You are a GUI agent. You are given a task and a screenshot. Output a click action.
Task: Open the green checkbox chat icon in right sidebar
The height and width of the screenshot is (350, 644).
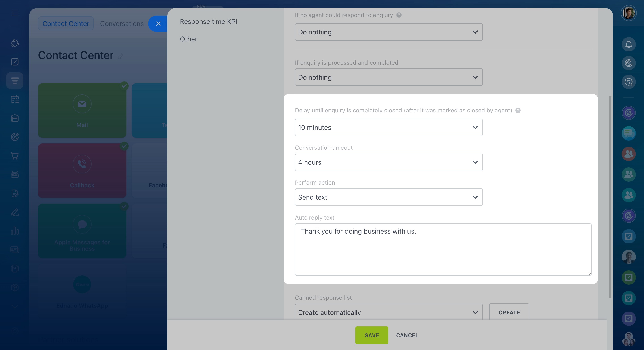(629, 277)
